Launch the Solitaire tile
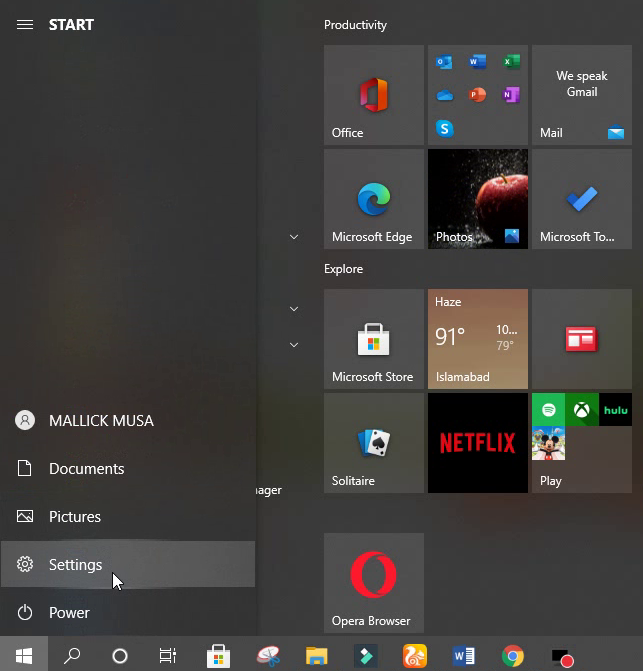Image resolution: width=643 pixels, height=671 pixels. [x=373, y=443]
